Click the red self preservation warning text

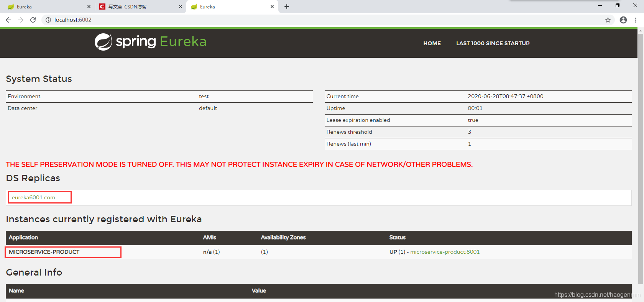239,164
